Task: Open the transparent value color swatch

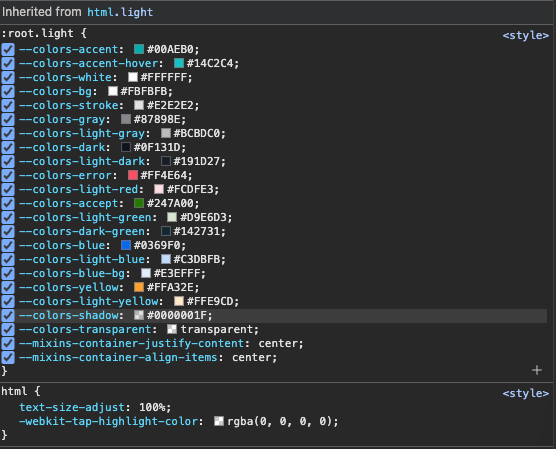Action: (172, 329)
